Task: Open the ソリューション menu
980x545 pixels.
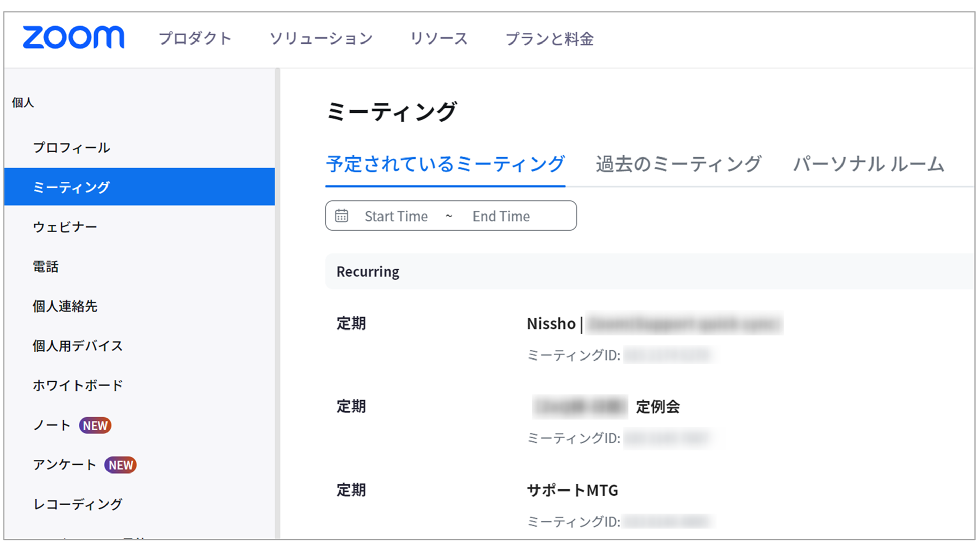Action: (x=321, y=38)
